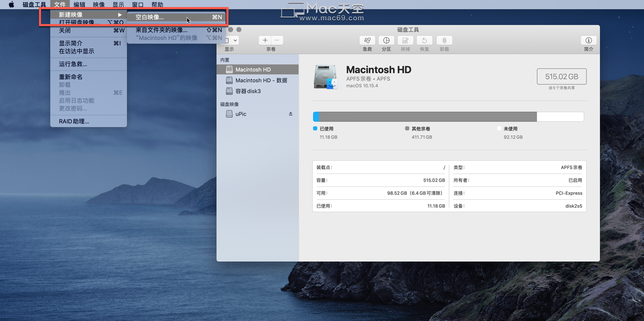Click the Macintosh HD title heading

(379, 69)
